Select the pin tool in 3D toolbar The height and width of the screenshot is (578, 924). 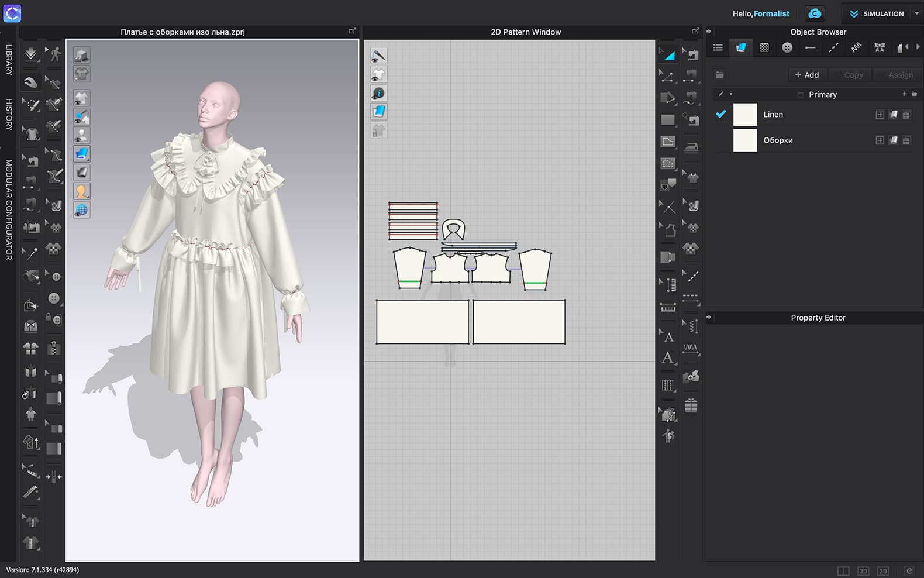pyautogui.click(x=30, y=253)
